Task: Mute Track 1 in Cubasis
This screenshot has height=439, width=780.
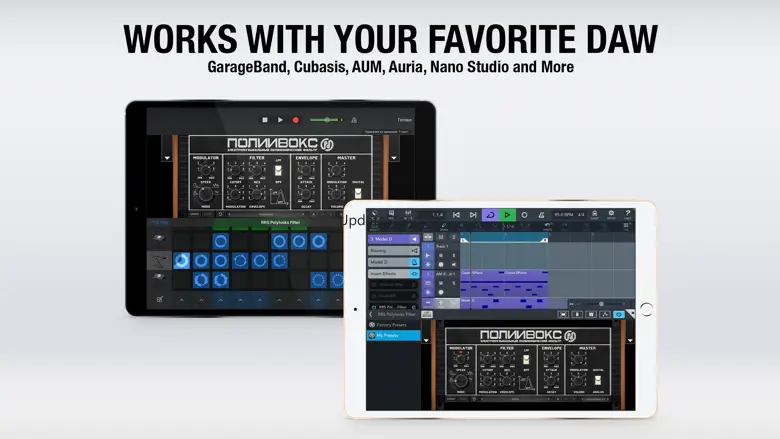Action: [441, 256]
